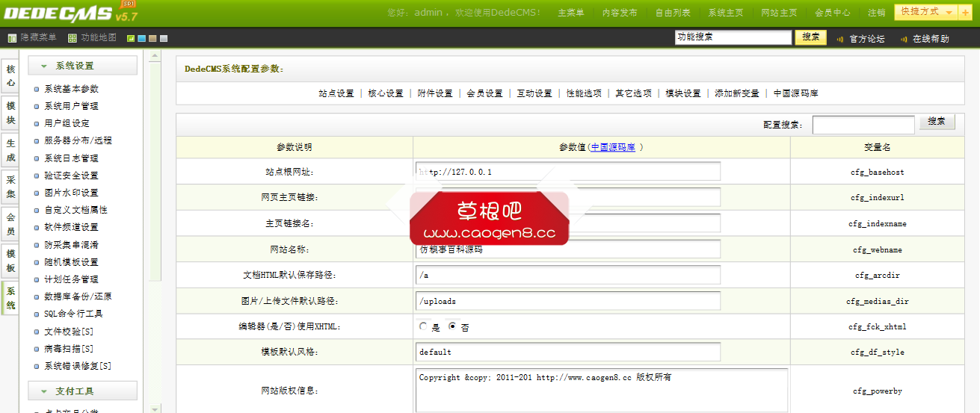This screenshot has height=413, width=980.
Task: Switch to 添加新变量 config tab
Action: coord(737,93)
